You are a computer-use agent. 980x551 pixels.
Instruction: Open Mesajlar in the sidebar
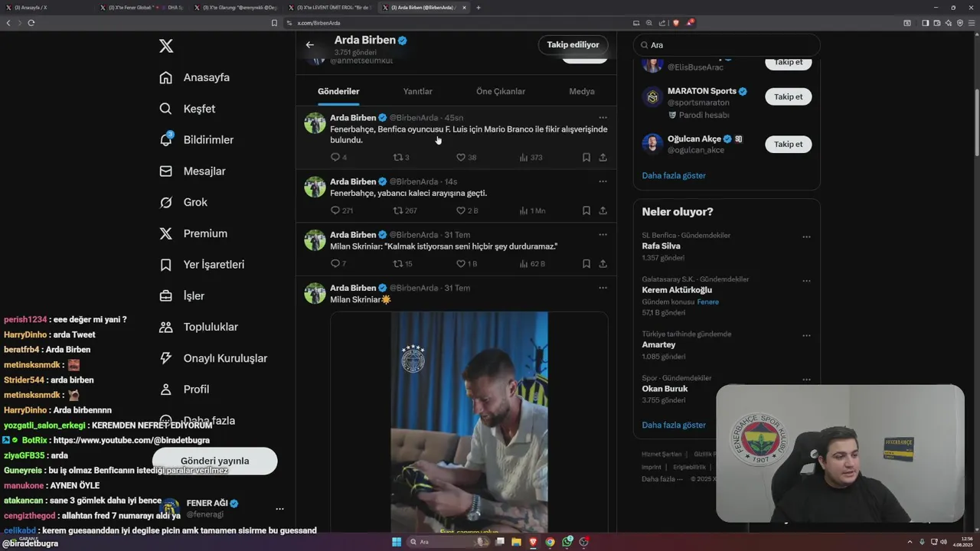192,171
